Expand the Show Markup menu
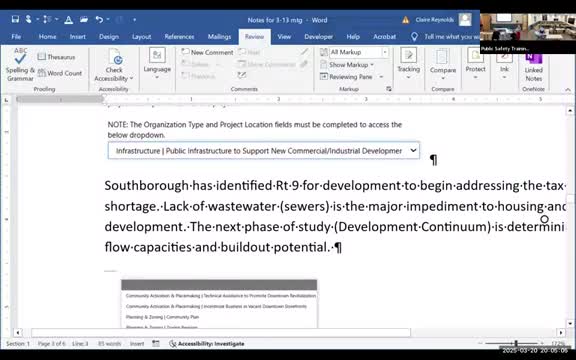Screen dimensions: 576x360 [x=347, y=65]
